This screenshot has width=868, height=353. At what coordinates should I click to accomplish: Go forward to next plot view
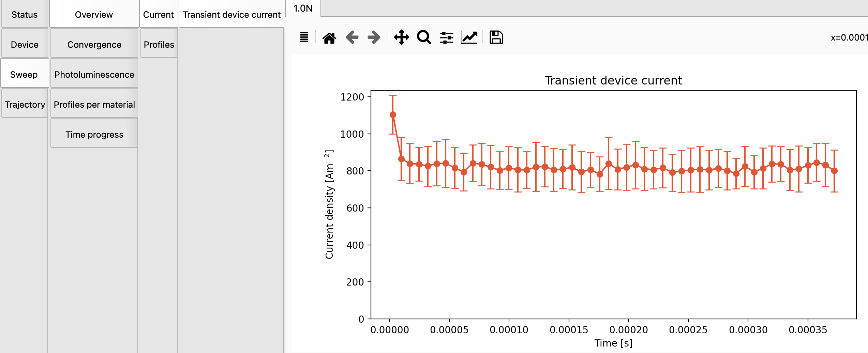[x=374, y=37]
